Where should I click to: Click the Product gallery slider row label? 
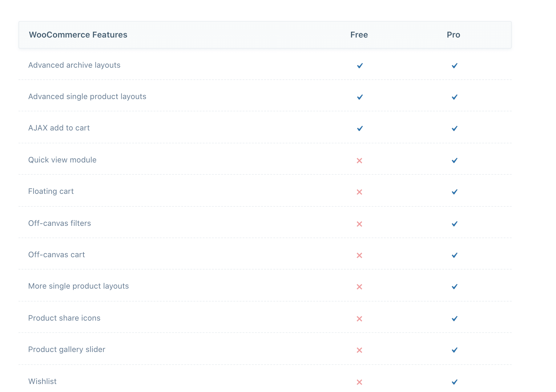click(x=66, y=350)
